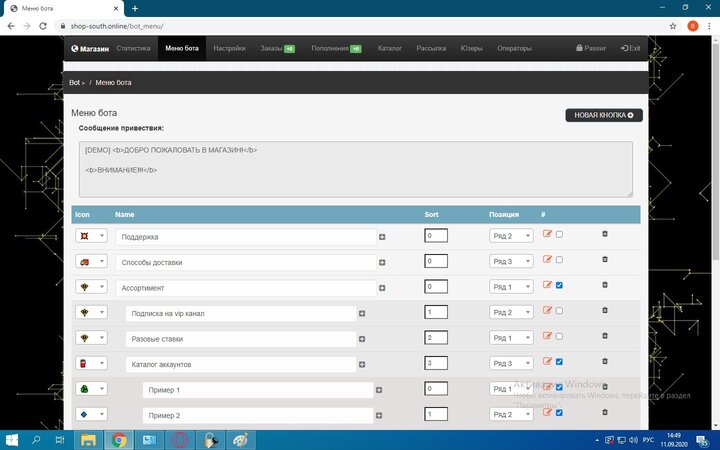Click the browser reload icon

43,26
